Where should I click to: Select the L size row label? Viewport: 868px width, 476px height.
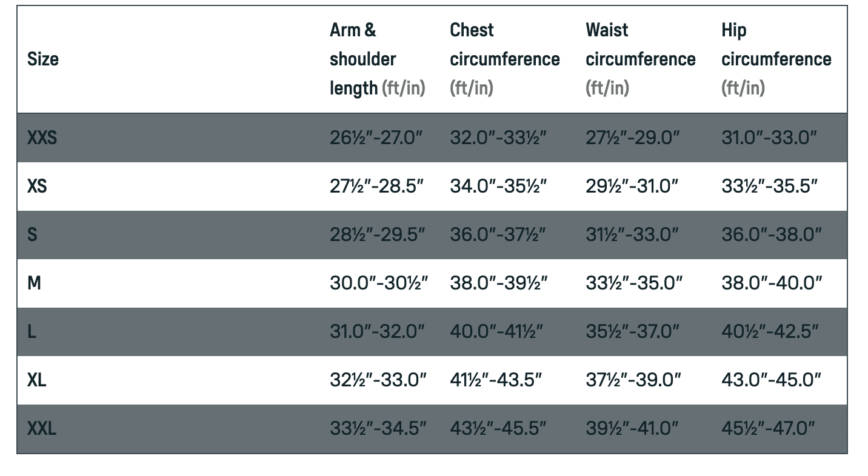point(32,332)
